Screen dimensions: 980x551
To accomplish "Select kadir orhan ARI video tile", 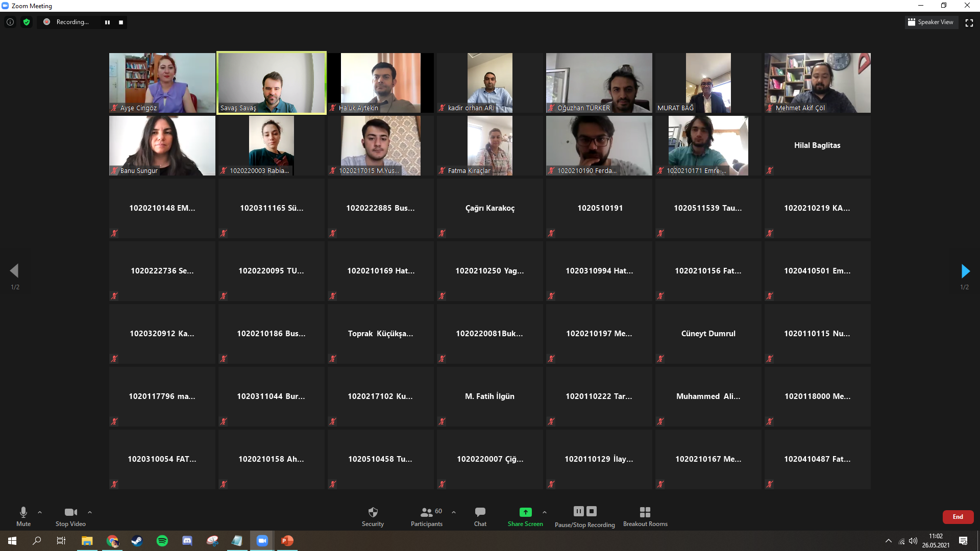I will [490, 83].
